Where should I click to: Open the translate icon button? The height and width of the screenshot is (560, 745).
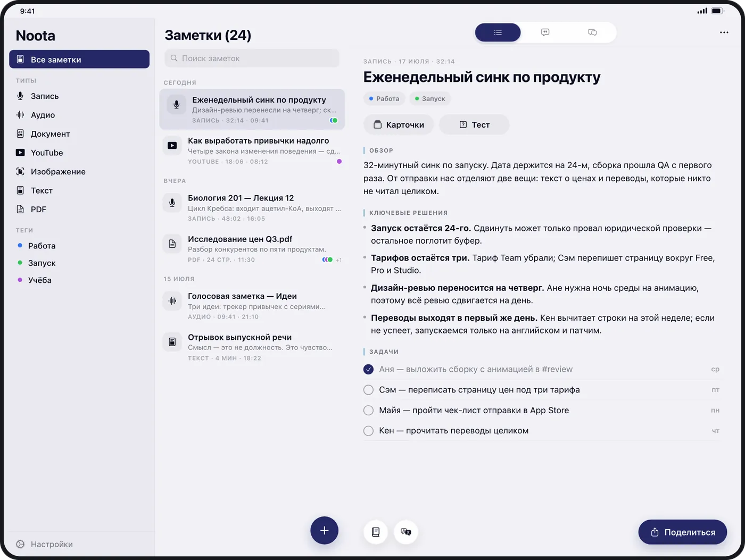click(406, 532)
